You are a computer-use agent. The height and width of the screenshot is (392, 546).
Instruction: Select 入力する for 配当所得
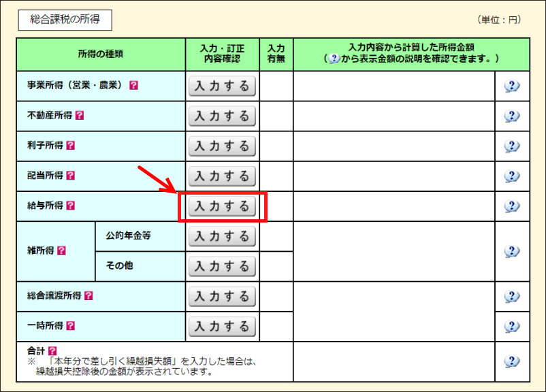point(222,176)
